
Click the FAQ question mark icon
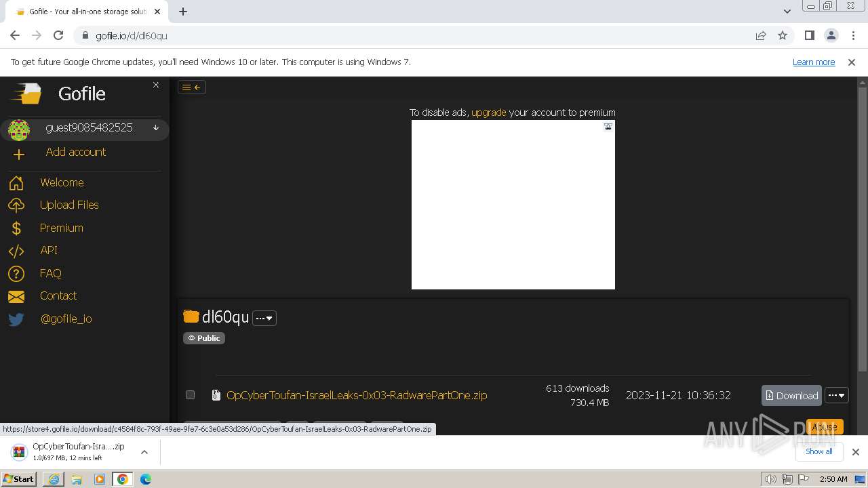pyautogui.click(x=16, y=274)
